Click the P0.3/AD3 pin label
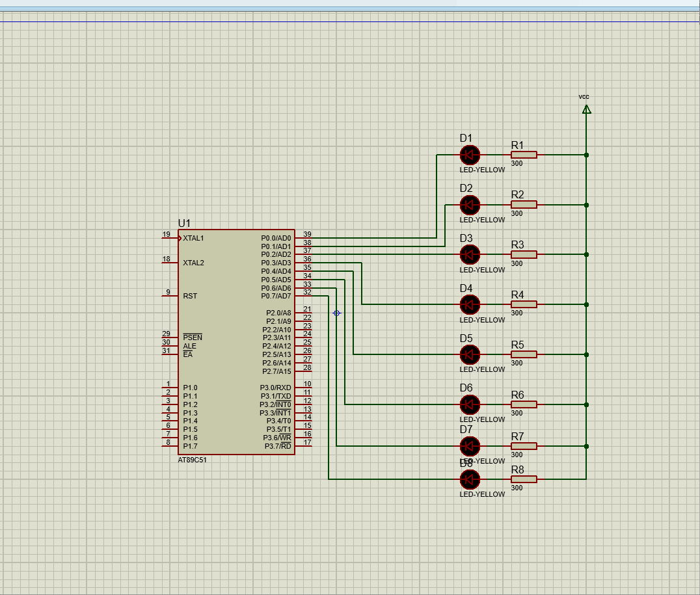700x595 pixels. tap(276, 263)
